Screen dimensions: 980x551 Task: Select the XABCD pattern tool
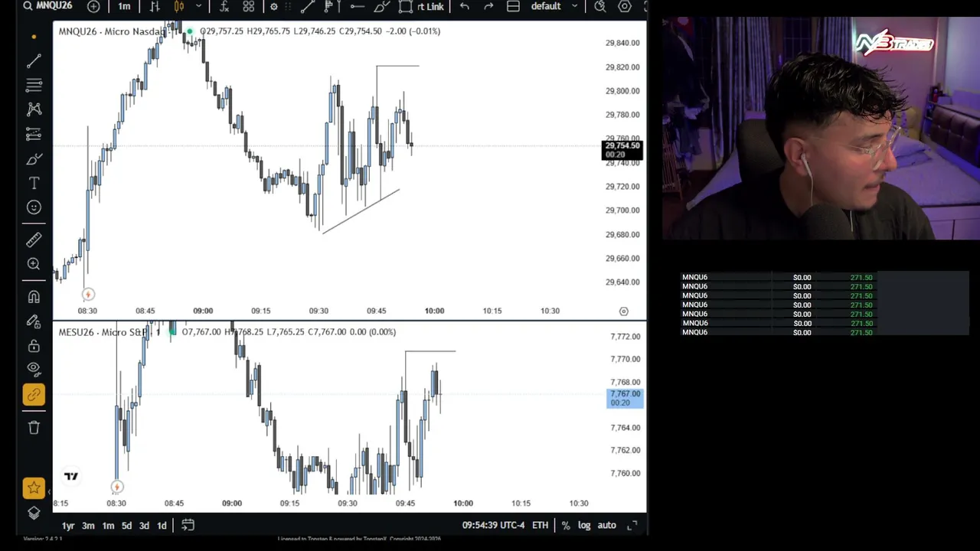[34, 109]
